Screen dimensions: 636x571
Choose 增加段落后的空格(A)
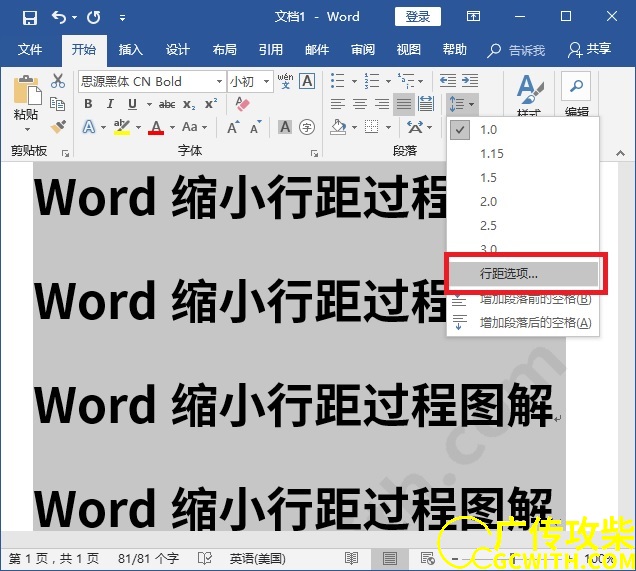(523, 323)
